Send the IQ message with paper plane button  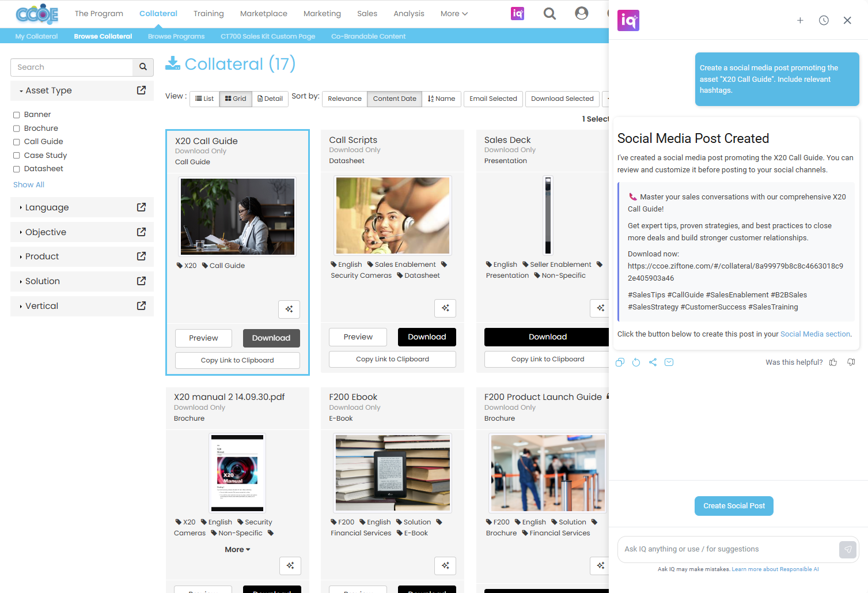click(848, 549)
